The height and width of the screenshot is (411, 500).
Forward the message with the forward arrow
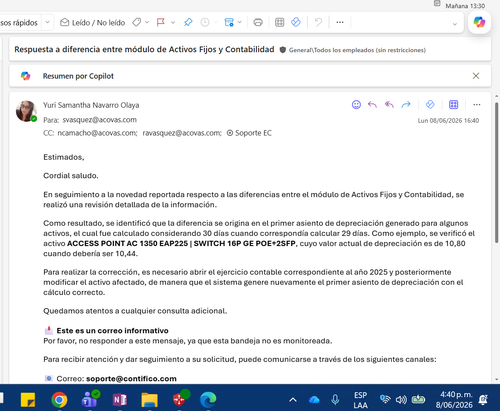pyautogui.click(x=406, y=105)
